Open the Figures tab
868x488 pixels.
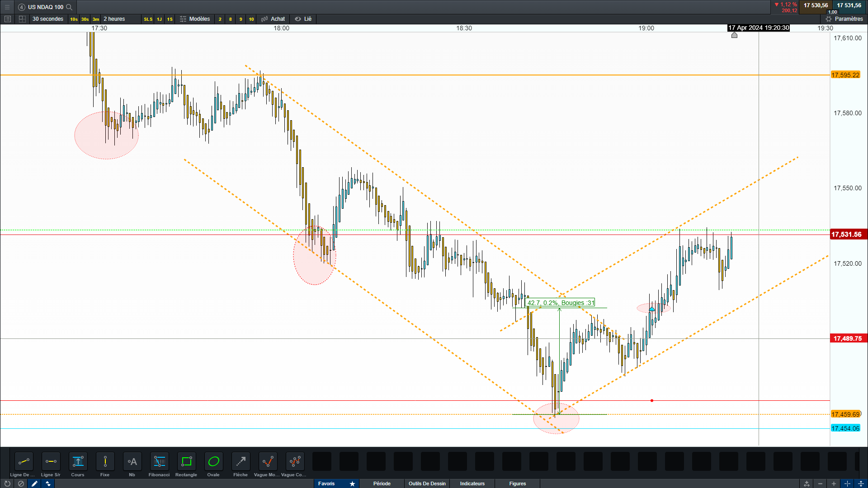tap(517, 483)
